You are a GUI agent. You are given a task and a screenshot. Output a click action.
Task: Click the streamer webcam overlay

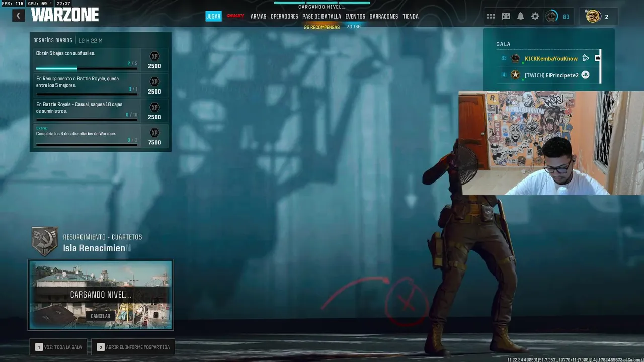click(551, 143)
